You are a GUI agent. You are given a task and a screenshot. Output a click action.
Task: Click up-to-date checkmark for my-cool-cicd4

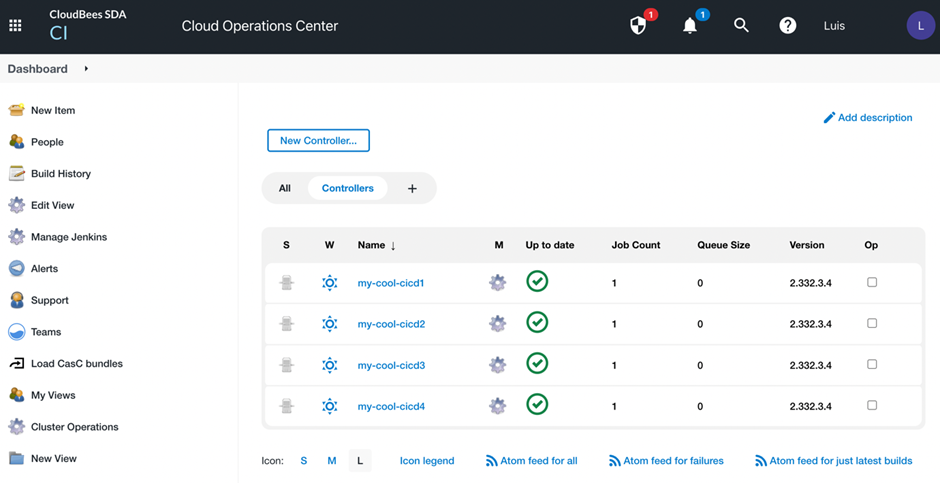pyautogui.click(x=537, y=404)
